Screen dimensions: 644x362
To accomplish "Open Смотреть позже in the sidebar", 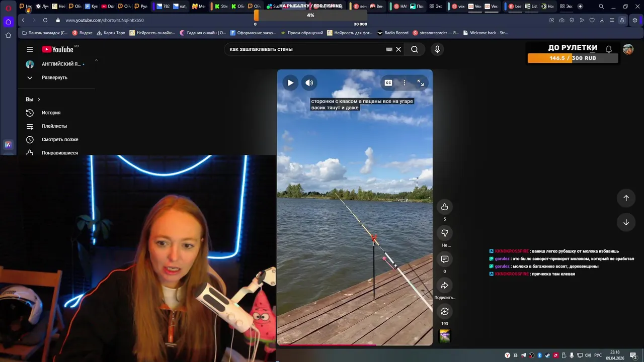I will pos(53,139).
